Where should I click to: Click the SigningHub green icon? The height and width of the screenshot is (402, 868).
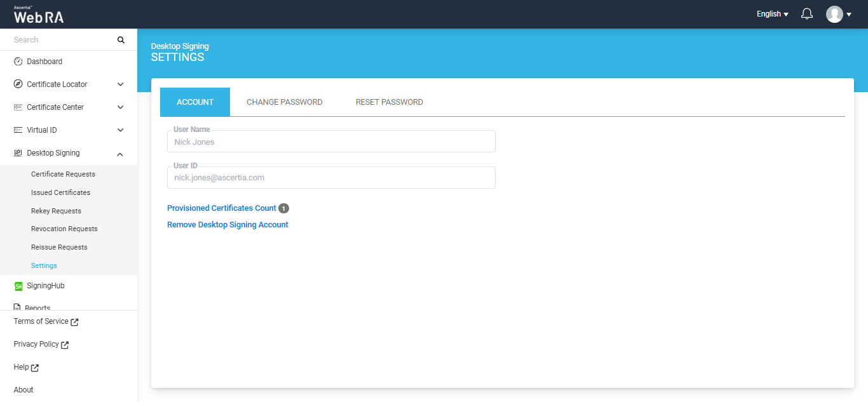tap(18, 286)
